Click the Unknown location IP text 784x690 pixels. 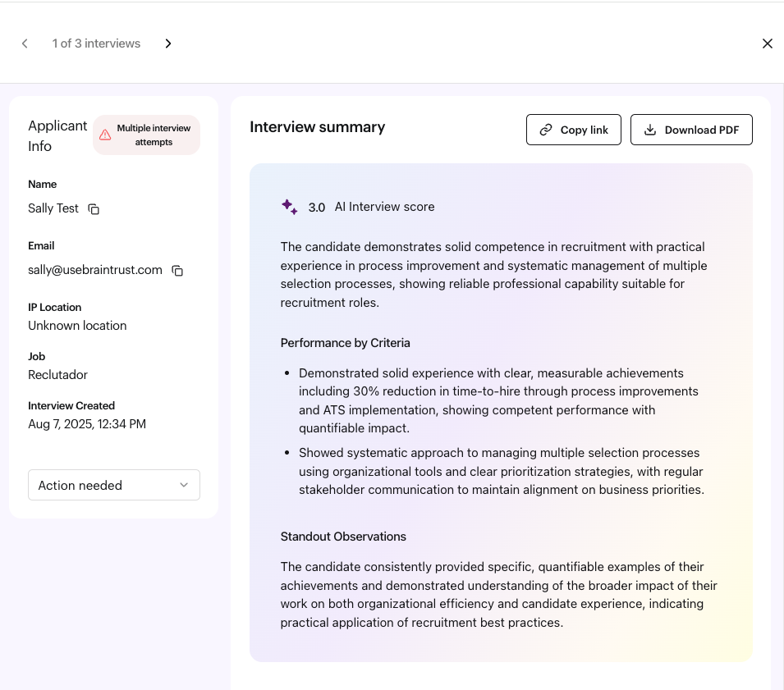77,326
